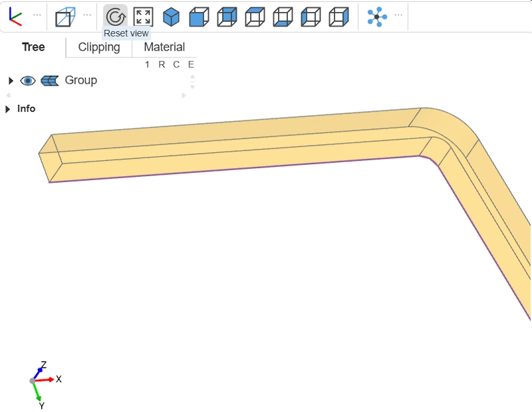532x412 pixels.
Task: Open the Material tab
Action: click(164, 47)
